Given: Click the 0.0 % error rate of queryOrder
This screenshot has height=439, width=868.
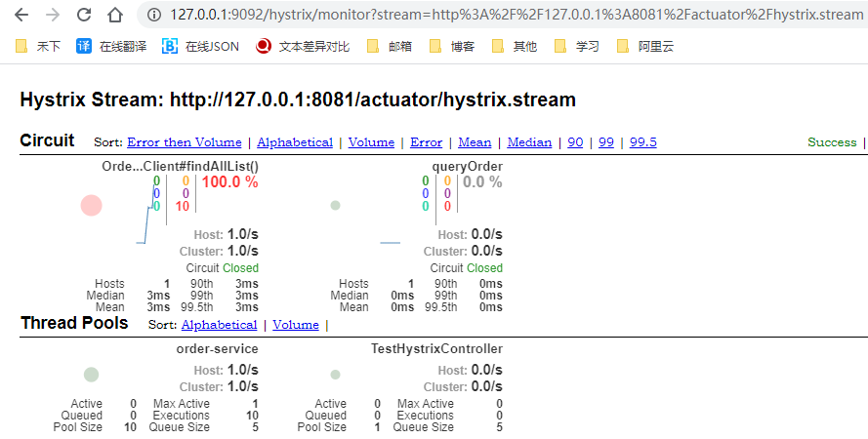Looking at the screenshot, I should click(x=482, y=181).
